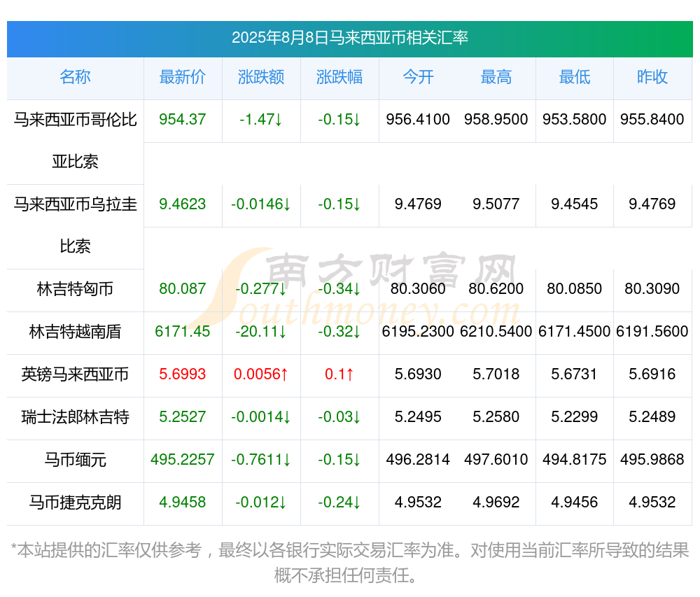Click the row name 马币缅元
This screenshot has width=700, height=597.
tap(75, 460)
